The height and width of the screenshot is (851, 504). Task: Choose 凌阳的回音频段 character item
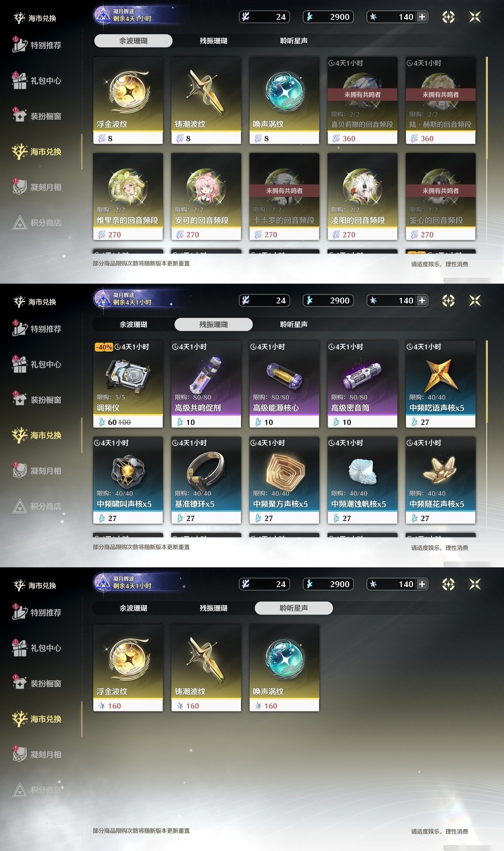click(362, 197)
